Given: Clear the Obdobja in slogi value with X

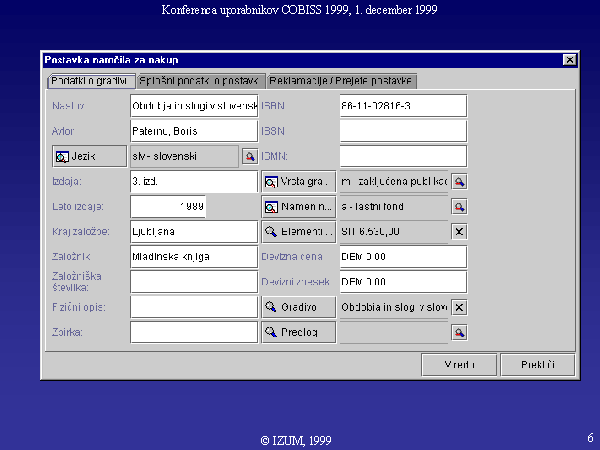Looking at the screenshot, I should 459,307.
